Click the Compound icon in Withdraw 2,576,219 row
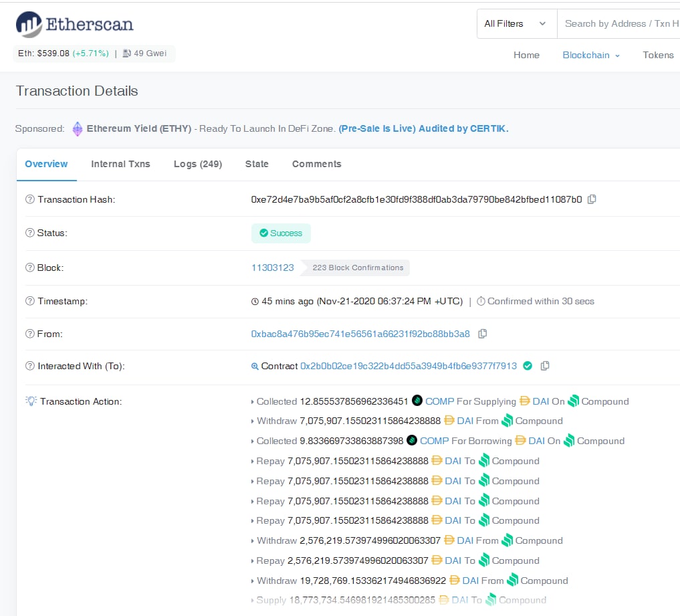Screen dimensions: 680x616 coord(507,540)
